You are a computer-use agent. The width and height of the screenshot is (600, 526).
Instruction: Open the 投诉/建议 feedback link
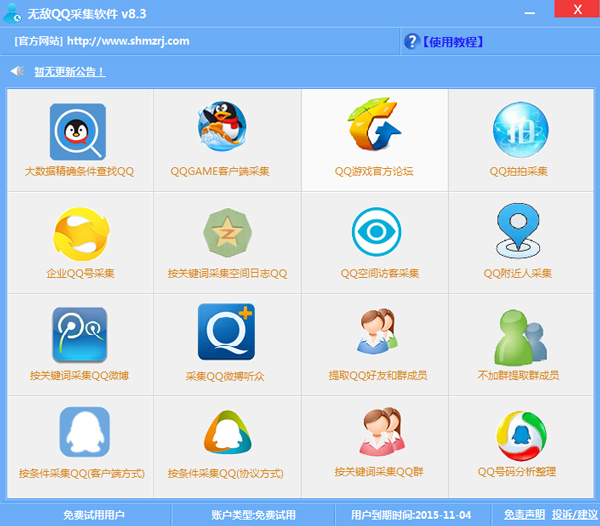coord(574,515)
